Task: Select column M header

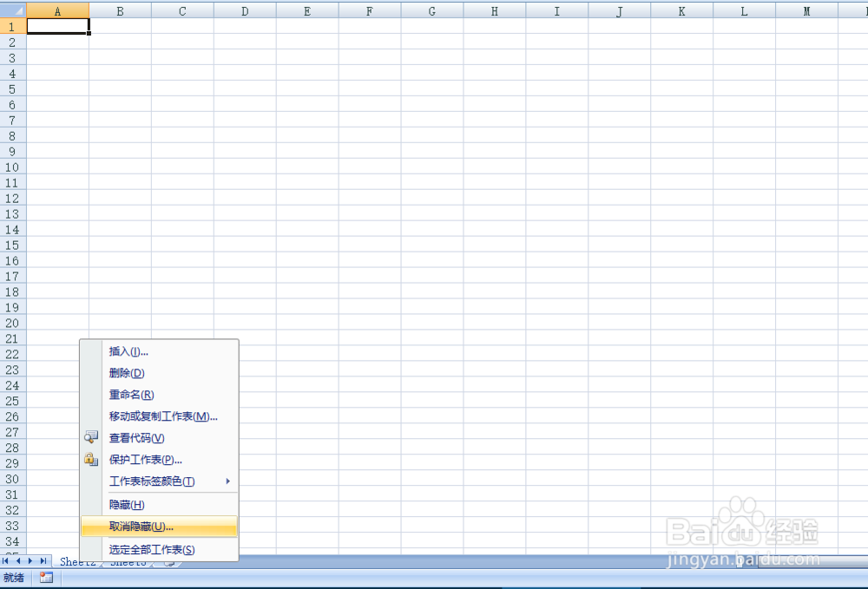Action: pos(806,11)
